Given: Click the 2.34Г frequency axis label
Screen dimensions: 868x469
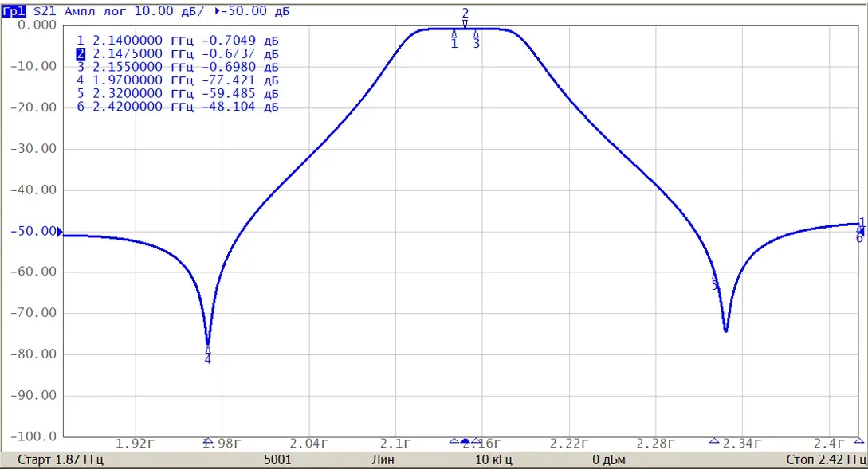Looking at the screenshot, I should pyautogui.click(x=742, y=444).
